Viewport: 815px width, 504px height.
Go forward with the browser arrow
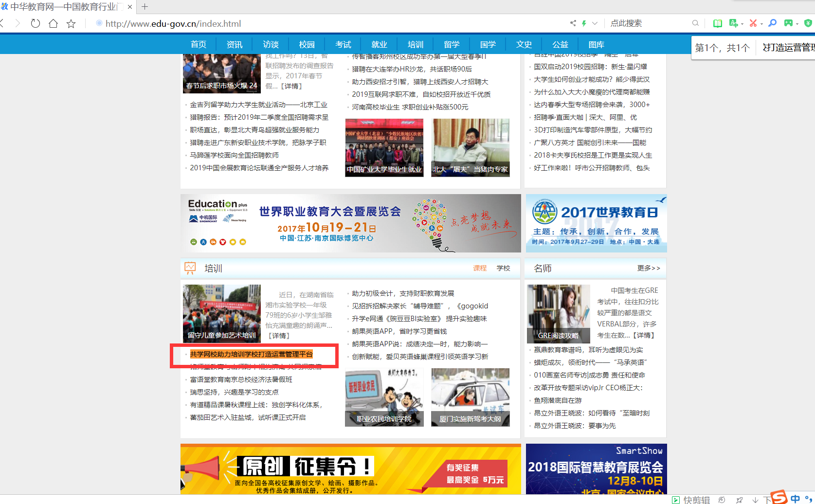click(18, 23)
